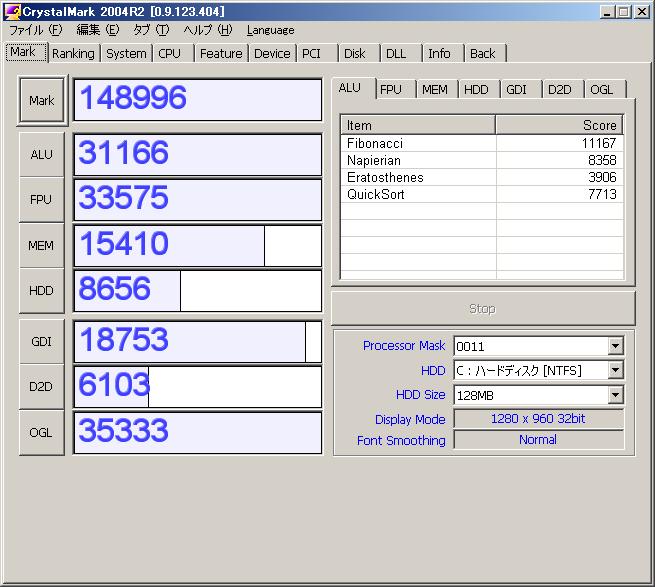Image resolution: width=655 pixels, height=587 pixels.
Task: Open the System tab
Action: coord(126,54)
